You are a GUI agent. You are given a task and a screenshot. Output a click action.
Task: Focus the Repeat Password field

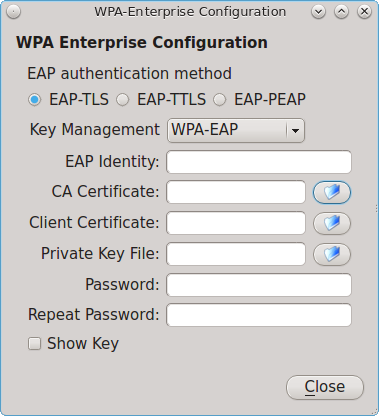259,315
